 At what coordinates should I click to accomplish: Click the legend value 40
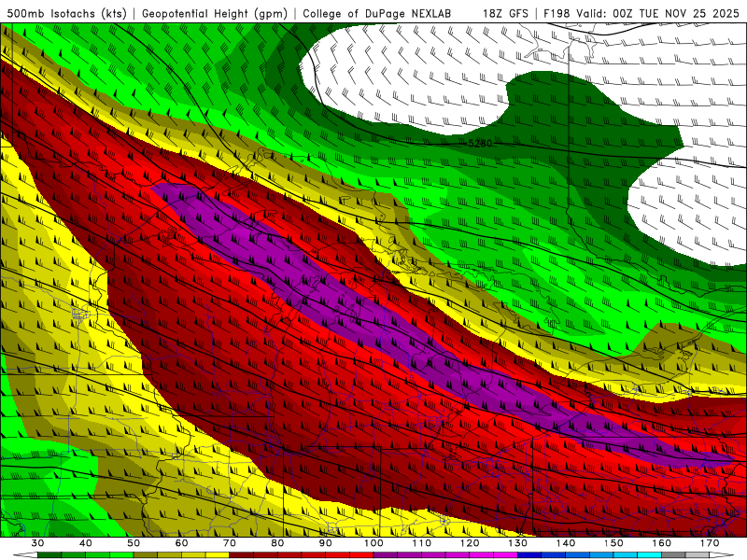click(86, 543)
